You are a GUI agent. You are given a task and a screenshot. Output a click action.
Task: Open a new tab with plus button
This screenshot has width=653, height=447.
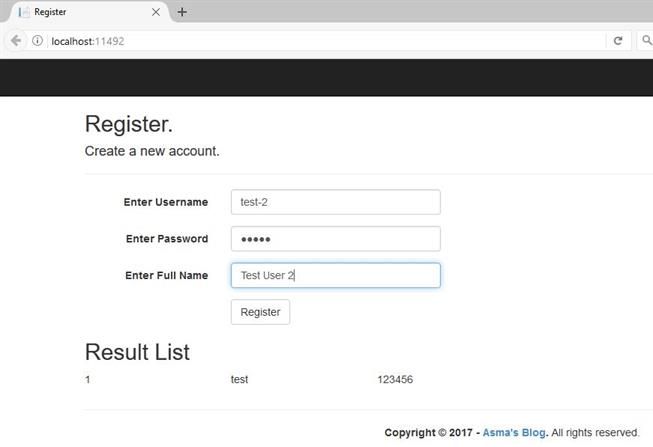181,13
